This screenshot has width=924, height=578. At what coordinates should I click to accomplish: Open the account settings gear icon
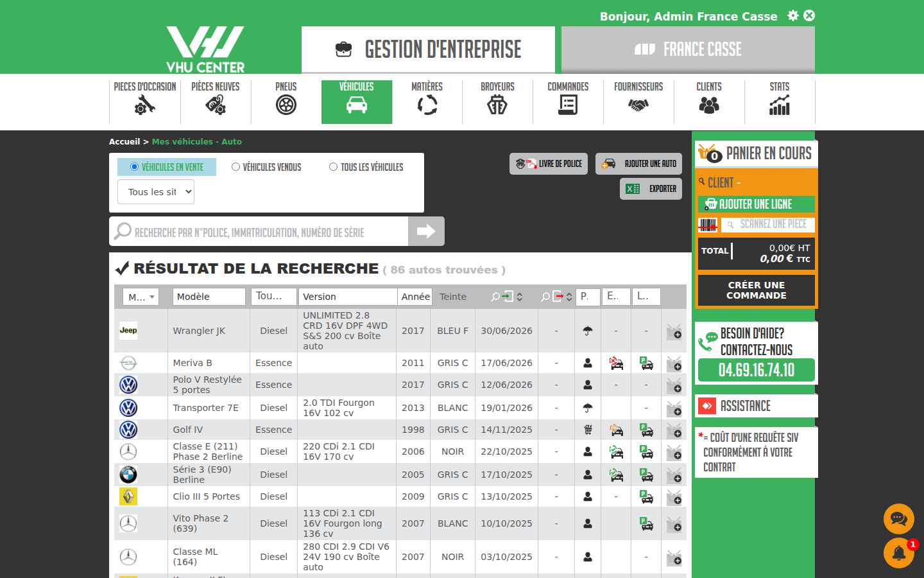(793, 15)
